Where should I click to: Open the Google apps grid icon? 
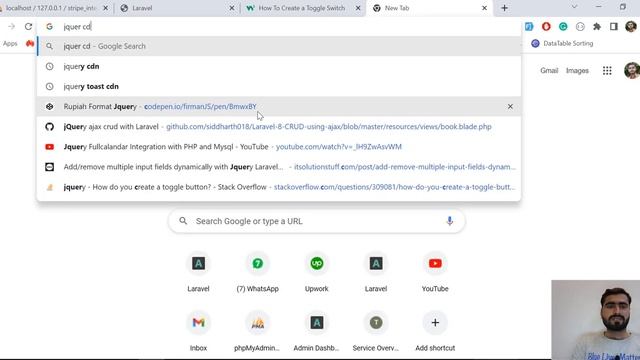click(x=607, y=71)
